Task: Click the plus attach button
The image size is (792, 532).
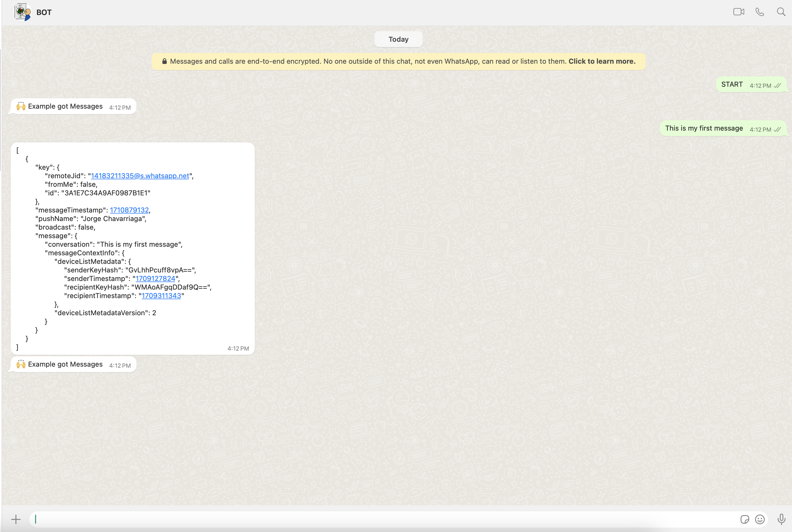Action: [16, 519]
